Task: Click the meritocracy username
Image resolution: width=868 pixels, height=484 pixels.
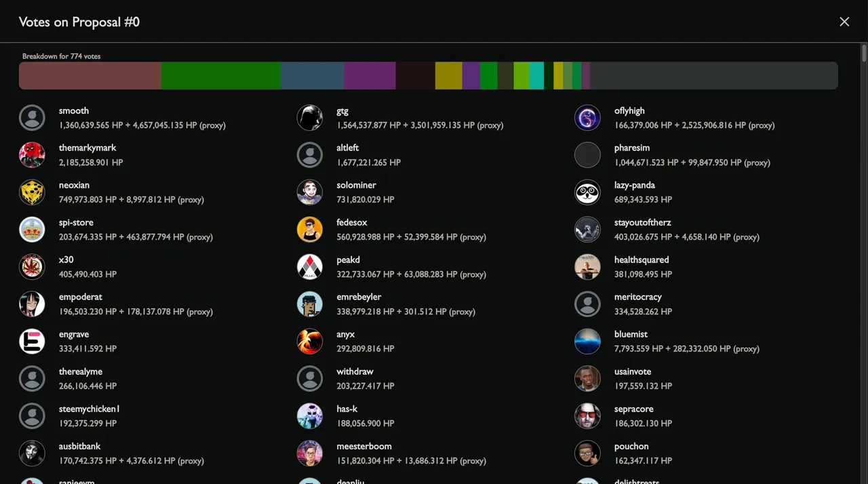Action: point(638,297)
